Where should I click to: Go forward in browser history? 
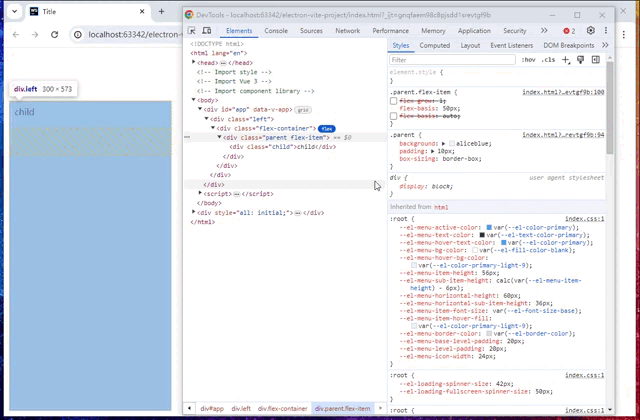pos(35,35)
